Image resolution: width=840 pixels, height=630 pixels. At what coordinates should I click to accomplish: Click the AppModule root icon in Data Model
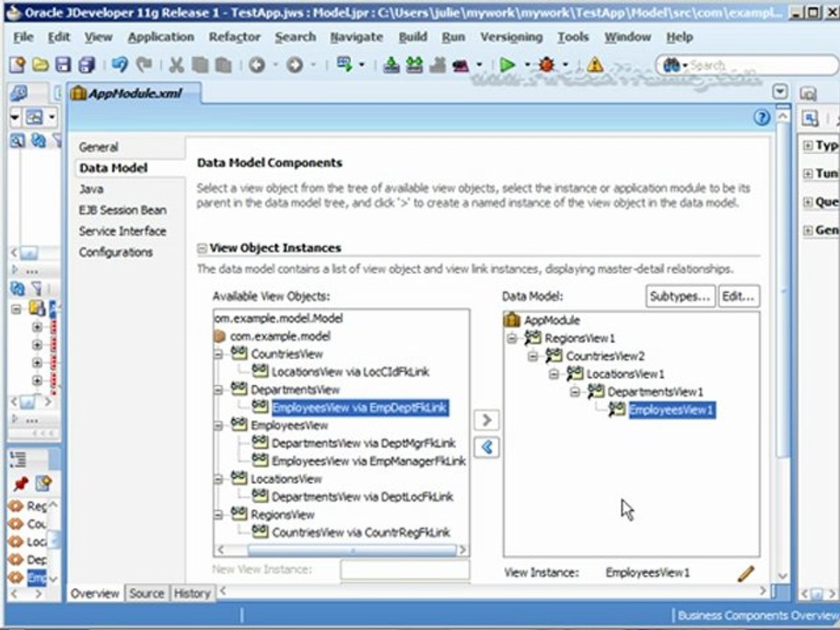point(512,320)
